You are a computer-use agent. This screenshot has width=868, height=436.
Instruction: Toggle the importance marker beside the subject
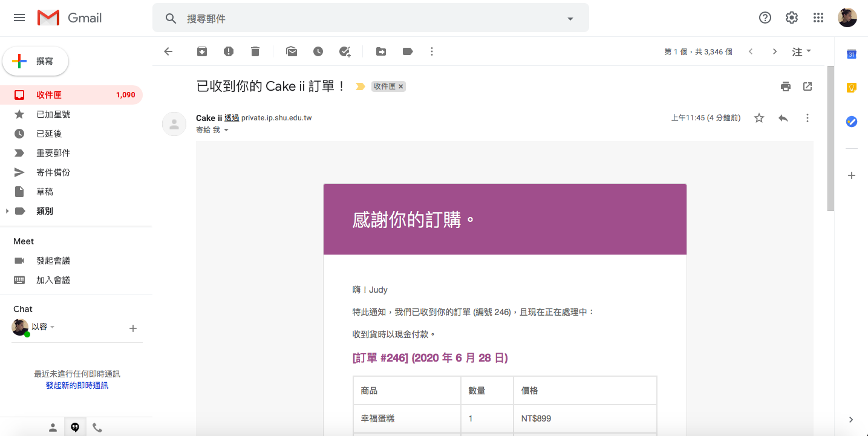[361, 86]
